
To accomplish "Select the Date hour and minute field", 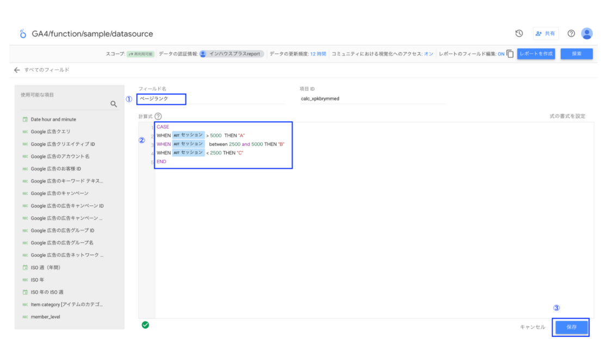I will point(53,120).
